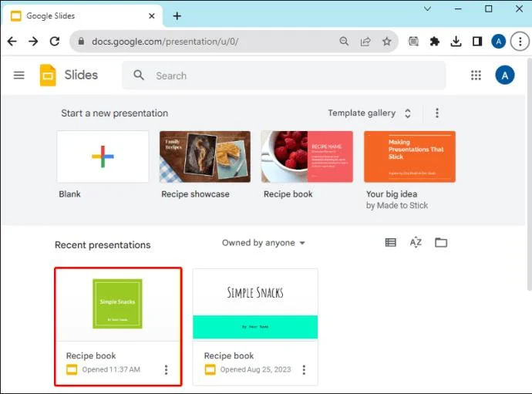This screenshot has height=394, width=532.
Task: View site info via the lock icon
Action: pos(81,42)
